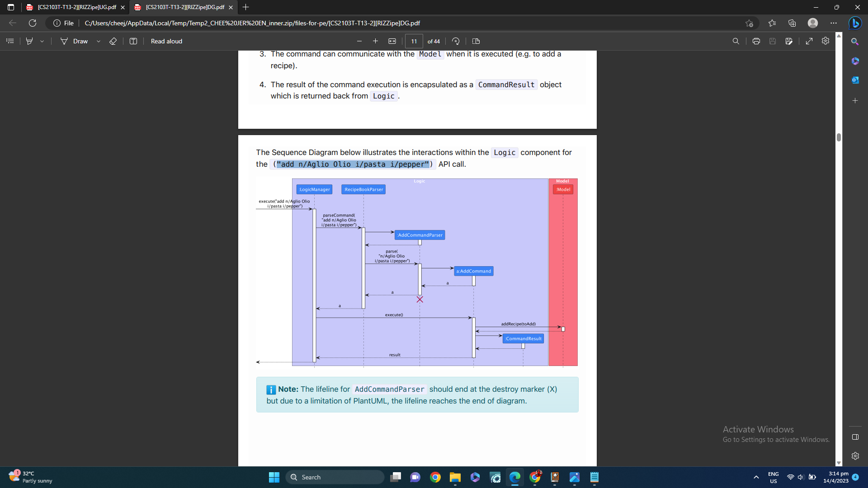Open a new browser tab
Image resolution: width=868 pixels, height=488 pixels.
coord(245,7)
